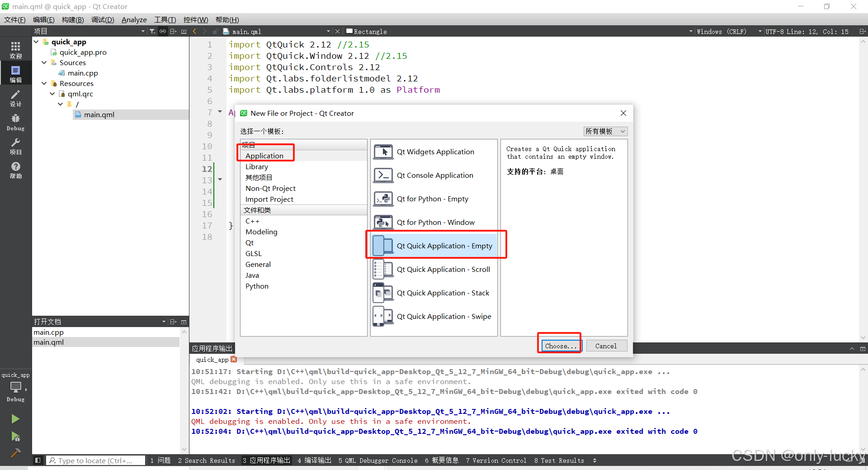Select the Qt Widgets Application template
This screenshot has width=868, height=470.
click(x=434, y=152)
